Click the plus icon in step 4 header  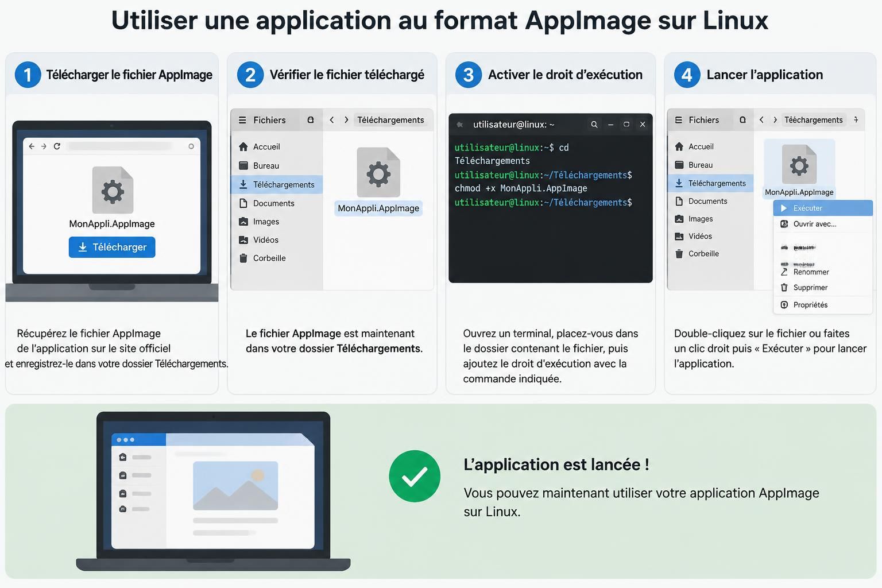(x=856, y=119)
